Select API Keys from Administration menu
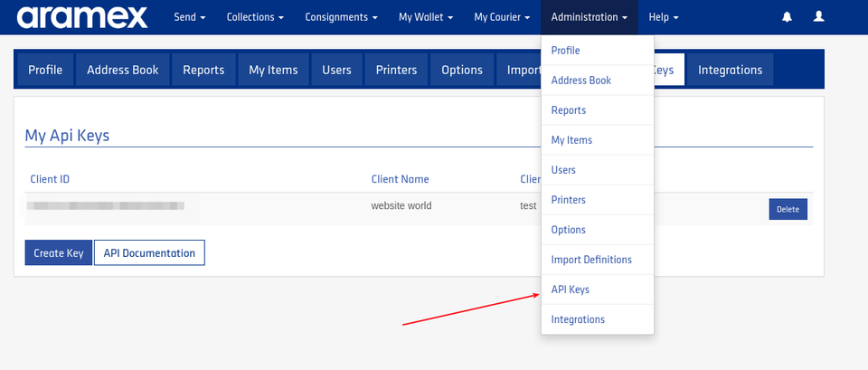 pyautogui.click(x=571, y=289)
